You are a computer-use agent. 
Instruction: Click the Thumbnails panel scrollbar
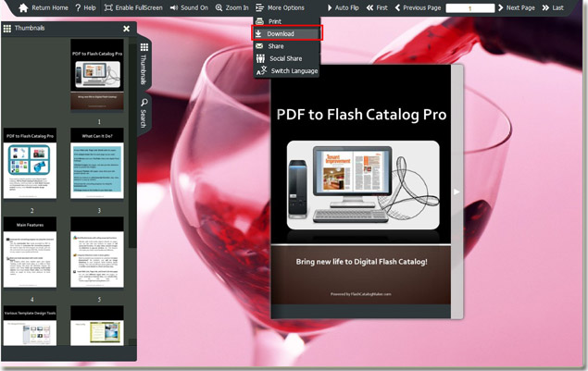[x=132, y=146]
